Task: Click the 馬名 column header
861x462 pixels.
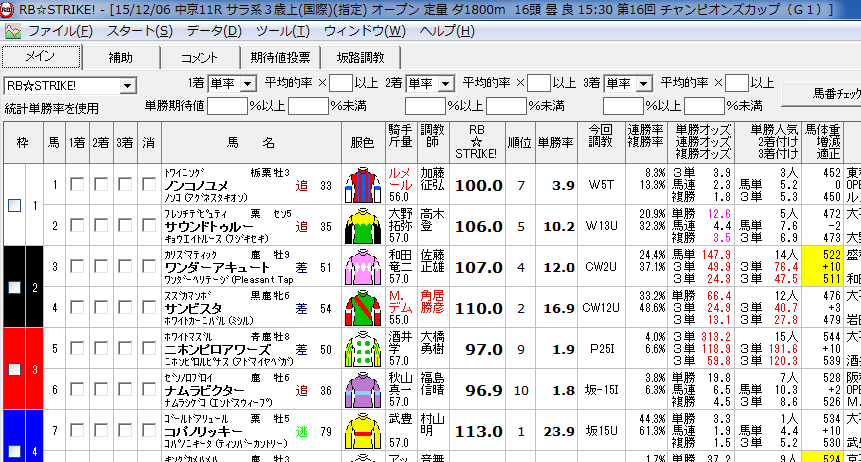Action: [251, 143]
